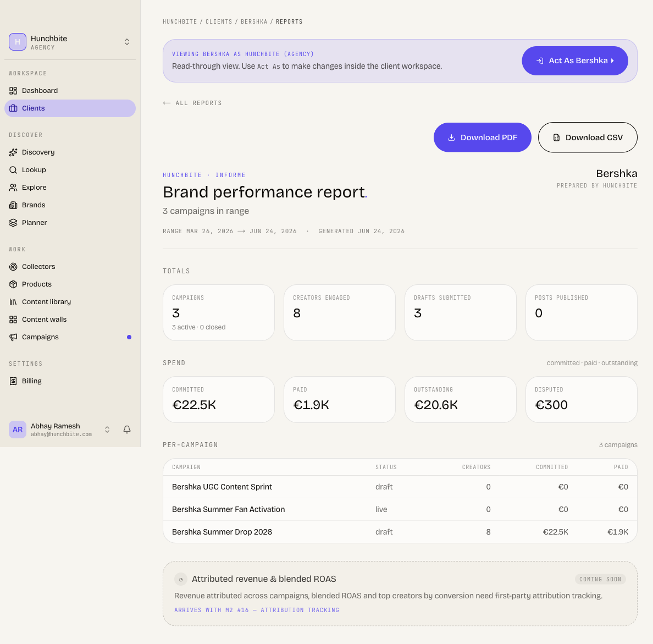Click the attribution tracking milestone text
This screenshot has height=644, width=653.
click(257, 610)
